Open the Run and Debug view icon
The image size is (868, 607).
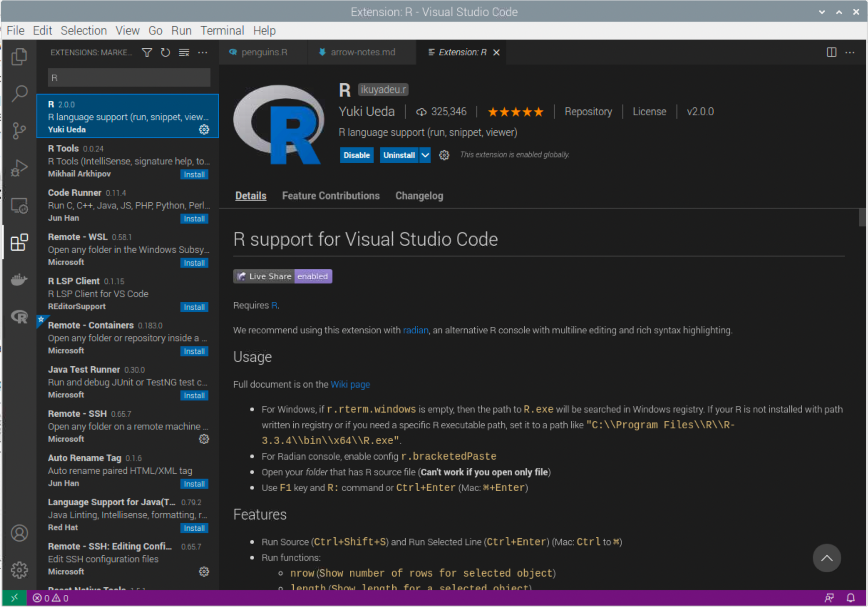click(19, 168)
